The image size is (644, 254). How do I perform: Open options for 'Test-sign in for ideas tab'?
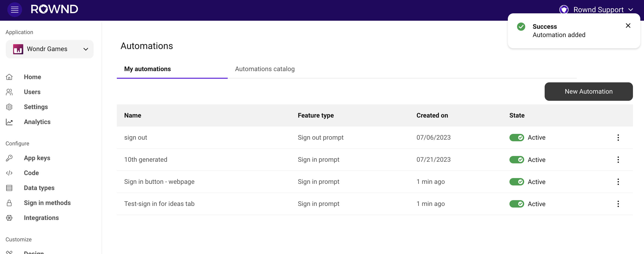coord(618,204)
